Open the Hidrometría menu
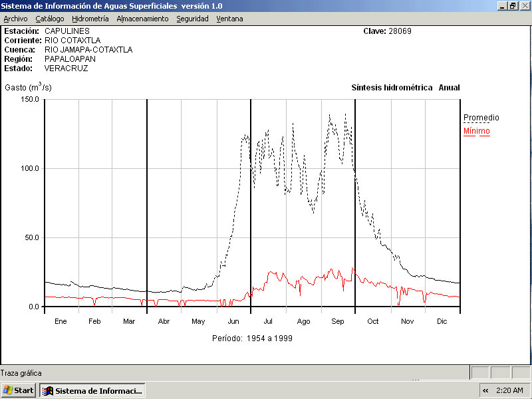 click(90, 19)
